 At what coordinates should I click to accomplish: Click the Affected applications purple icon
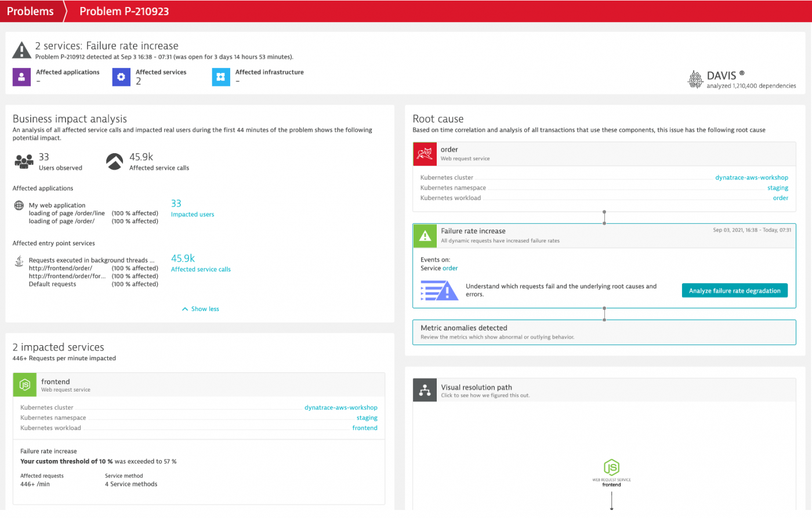(21, 77)
